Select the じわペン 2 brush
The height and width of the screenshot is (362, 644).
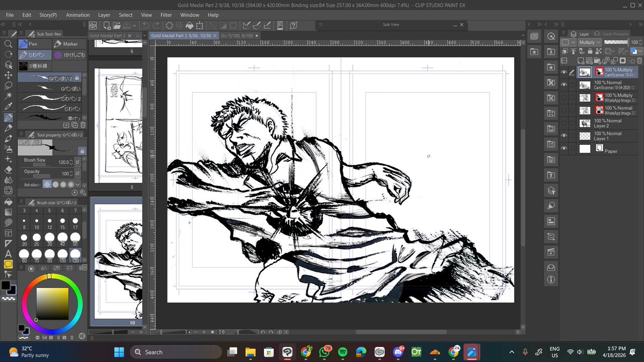click(x=49, y=99)
